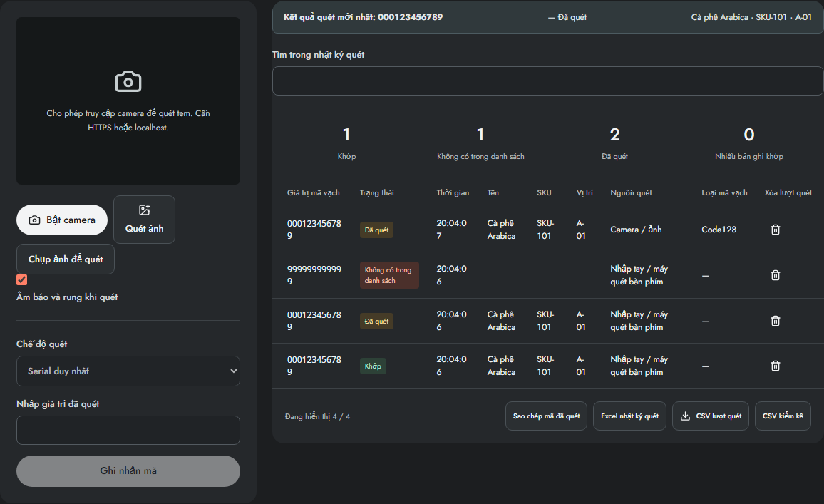The width and height of the screenshot is (824, 504).
Task: Open the Chế độ quét dropdown
Action: 128,371
